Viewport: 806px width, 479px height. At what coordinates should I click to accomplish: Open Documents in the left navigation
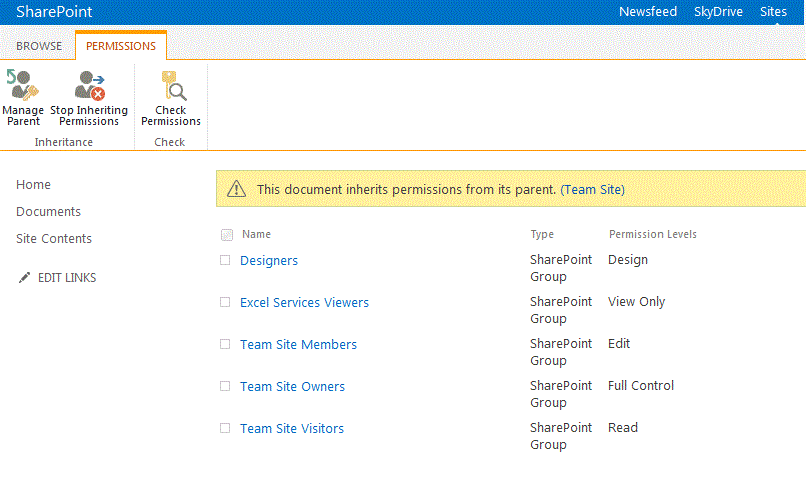click(x=48, y=211)
